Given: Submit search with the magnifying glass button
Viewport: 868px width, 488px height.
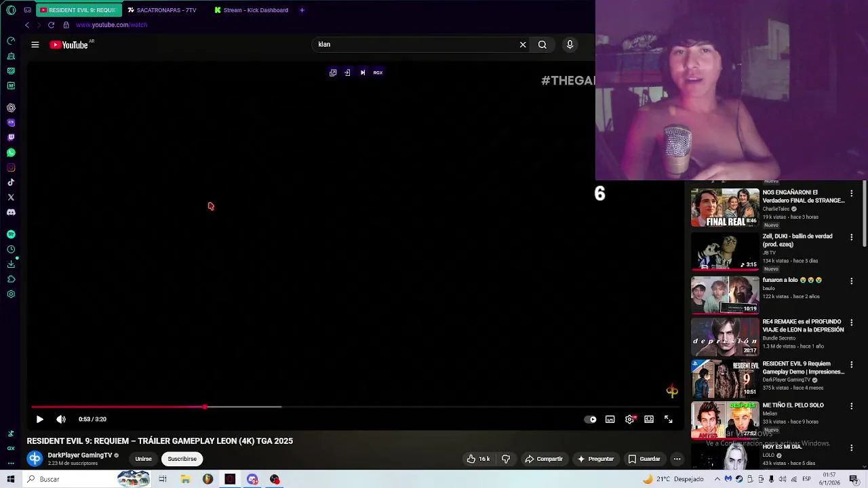Looking at the screenshot, I should pyautogui.click(x=542, y=45).
